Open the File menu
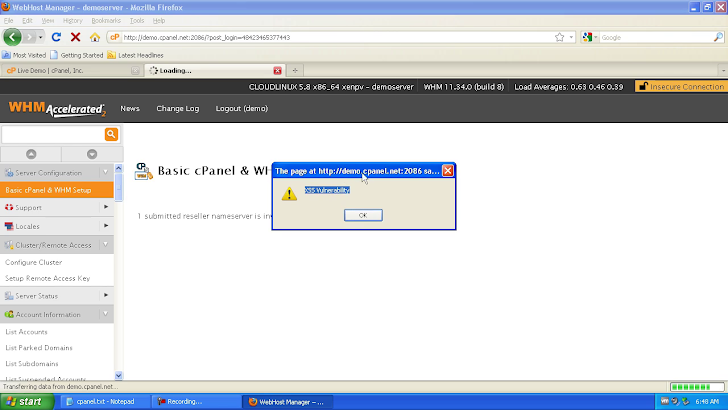This screenshot has height=410, width=728. pos(8,20)
